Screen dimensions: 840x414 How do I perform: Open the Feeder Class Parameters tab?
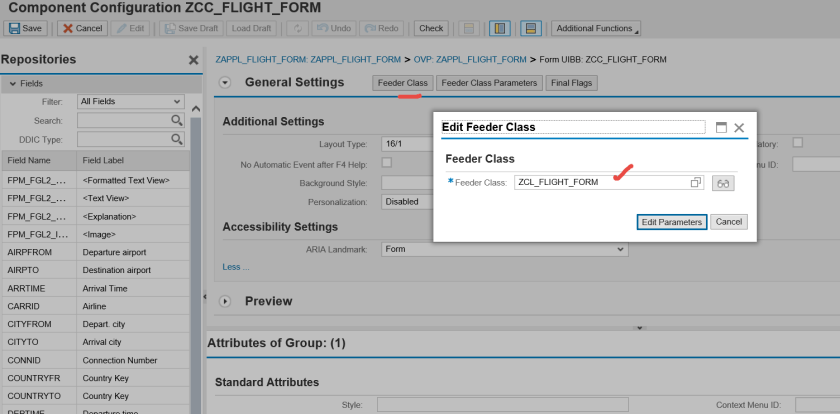click(490, 83)
